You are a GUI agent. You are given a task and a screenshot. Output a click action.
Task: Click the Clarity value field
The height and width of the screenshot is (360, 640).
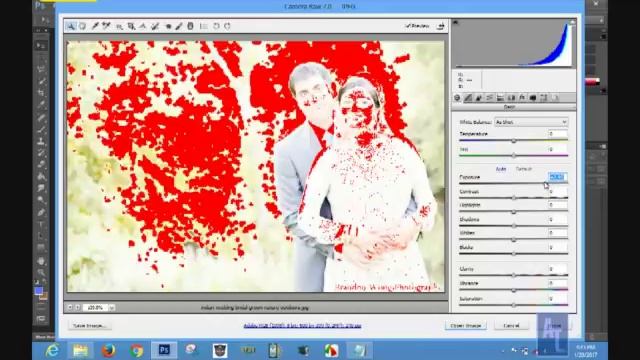[x=558, y=269]
